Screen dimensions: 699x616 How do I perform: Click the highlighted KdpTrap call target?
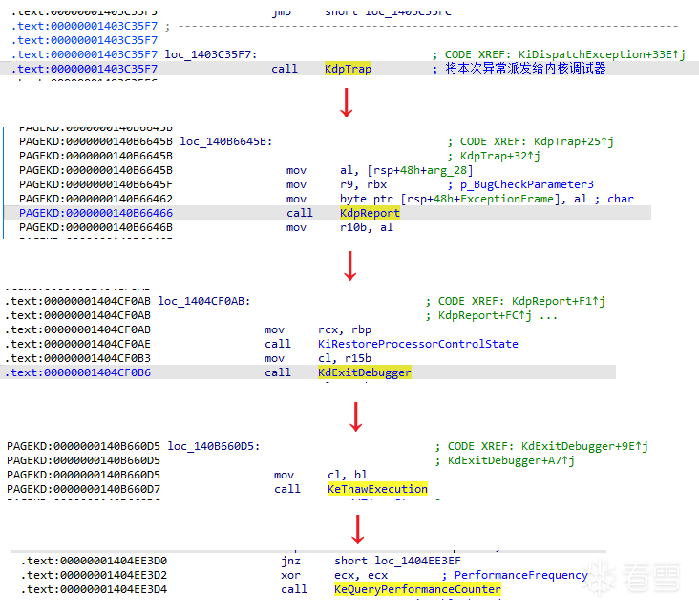coord(348,69)
